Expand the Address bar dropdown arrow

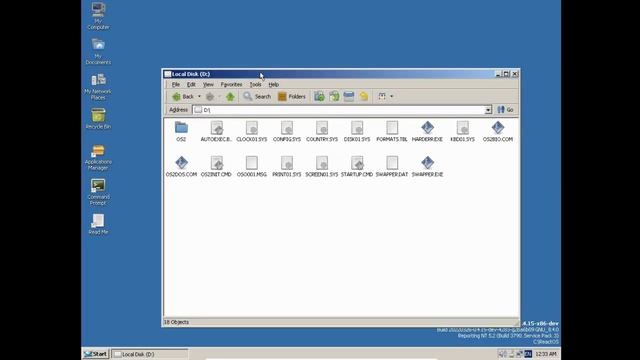(x=488, y=110)
